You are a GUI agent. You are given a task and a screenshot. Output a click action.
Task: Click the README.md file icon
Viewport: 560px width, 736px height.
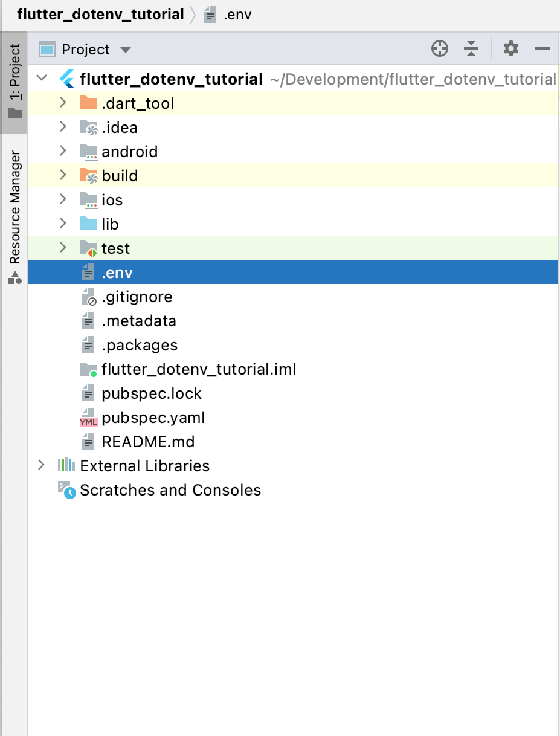pyautogui.click(x=88, y=442)
